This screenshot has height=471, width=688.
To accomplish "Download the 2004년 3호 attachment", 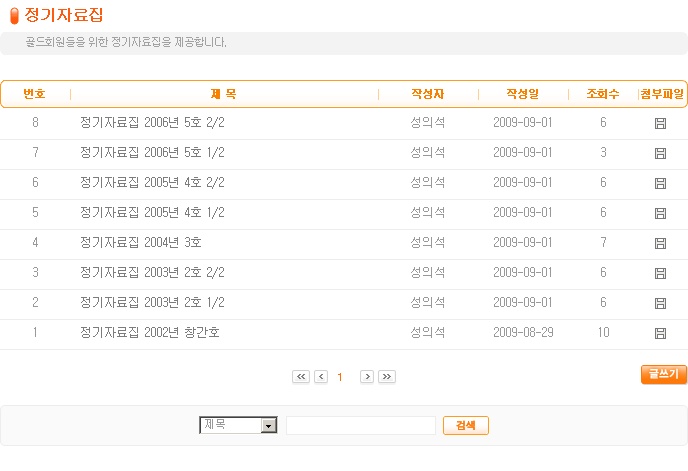I will coord(660,243).
